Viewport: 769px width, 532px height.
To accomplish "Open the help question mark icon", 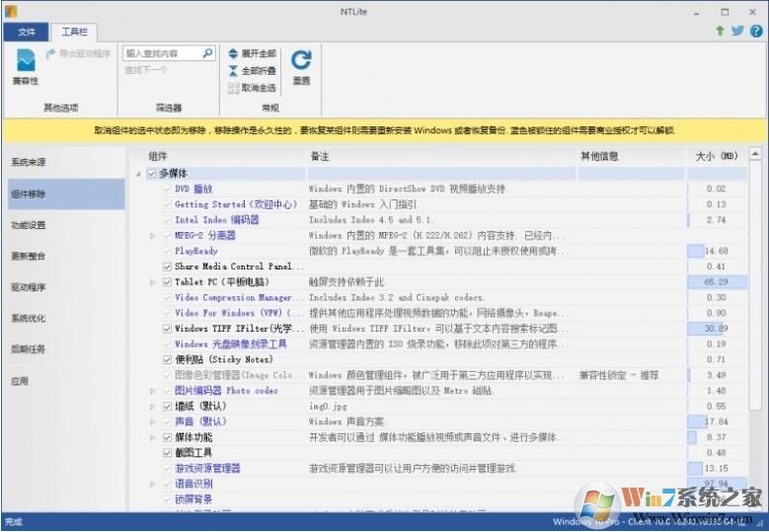I will (x=756, y=31).
